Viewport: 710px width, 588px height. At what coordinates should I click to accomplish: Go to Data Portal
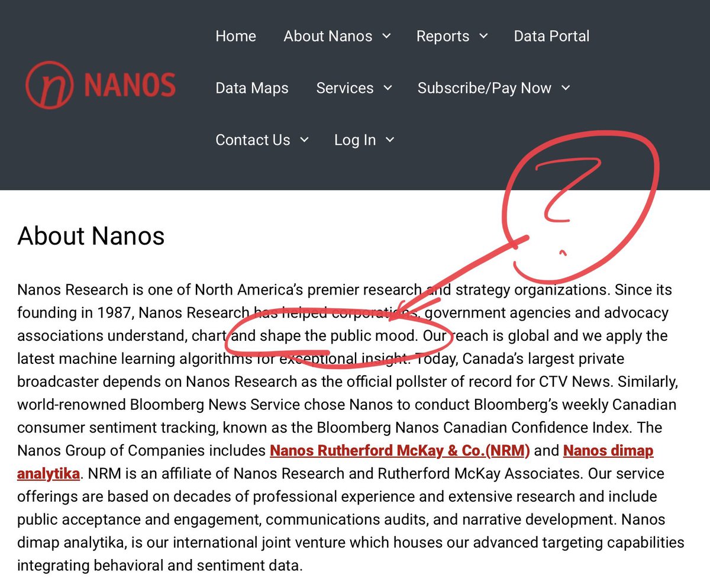click(x=551, y=36)
